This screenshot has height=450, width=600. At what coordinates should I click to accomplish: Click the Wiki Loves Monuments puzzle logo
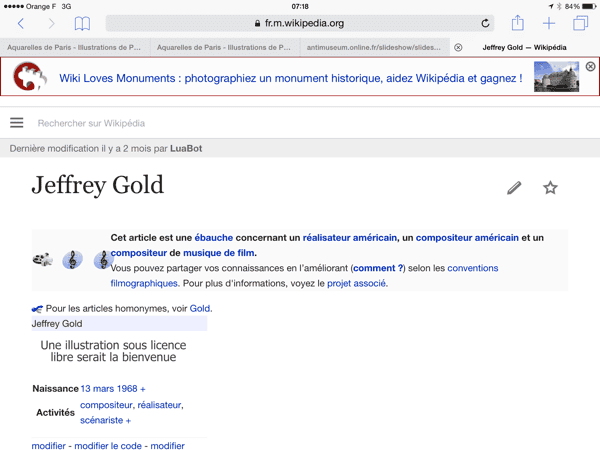point(30,77)
